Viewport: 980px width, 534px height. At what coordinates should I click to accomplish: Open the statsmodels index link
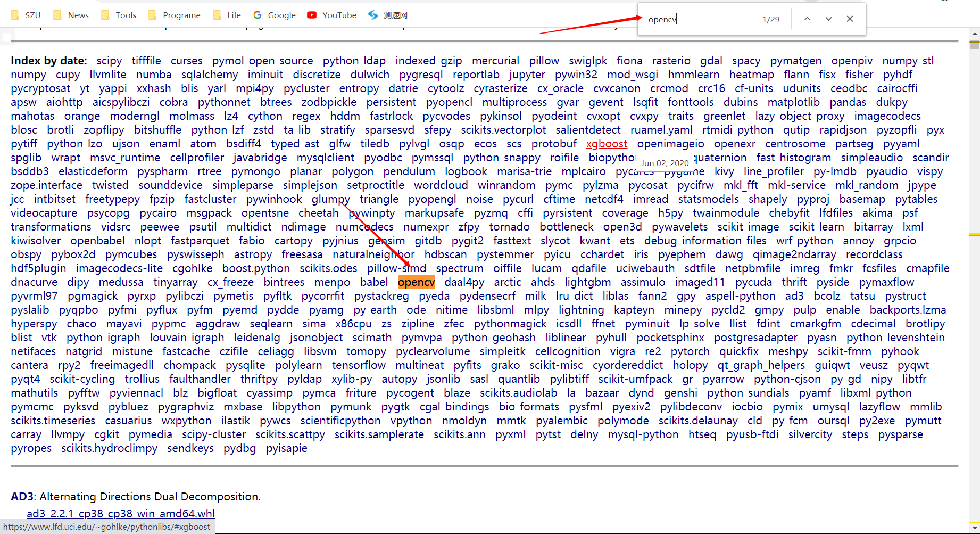point(708,199)
